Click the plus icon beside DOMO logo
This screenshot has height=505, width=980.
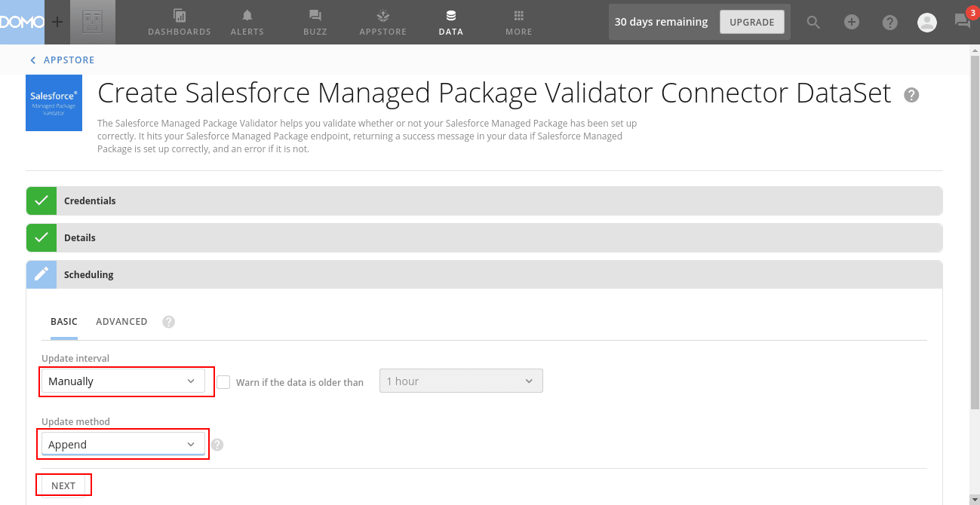pyautogui.click(x=57, y=22)
